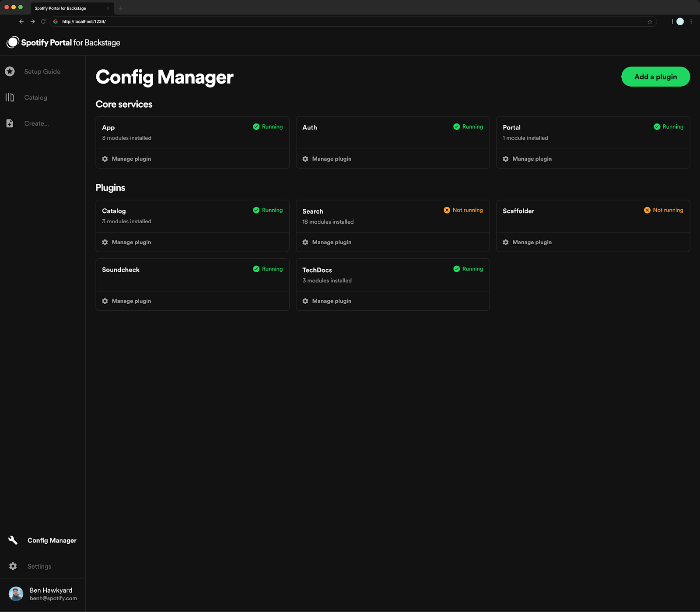Click the Scaffolder card title
Viewport: 700px width, 612px height.
coord(518,211)
